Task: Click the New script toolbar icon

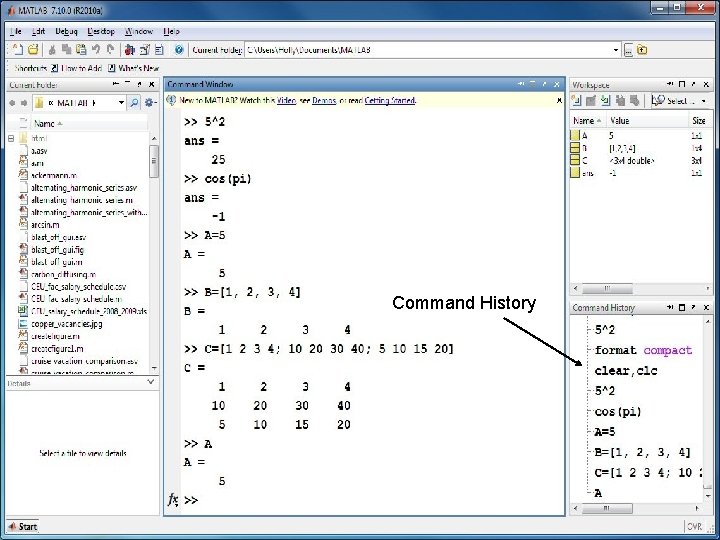Action: click(x=17, y=50)
